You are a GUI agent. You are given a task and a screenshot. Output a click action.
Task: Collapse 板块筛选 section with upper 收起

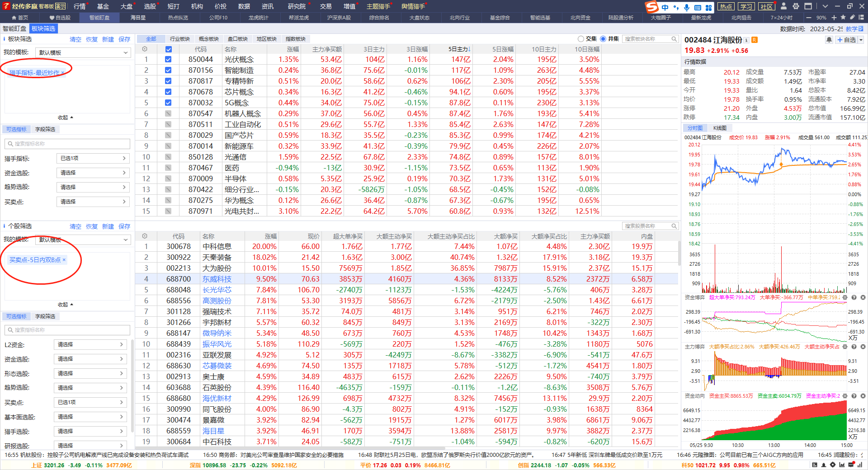(x=65, y=117)
